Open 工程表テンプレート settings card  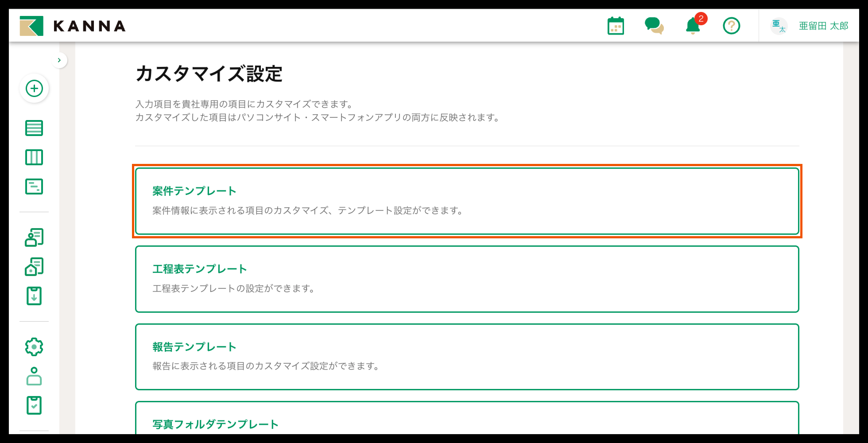click(467, 279)
